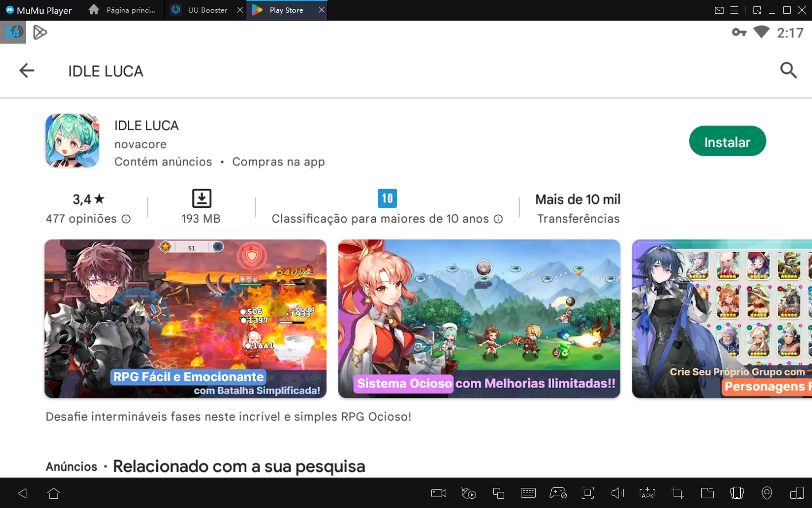Open the operation recorder mouse-play icon
The image size is (812, 508).
[469, 493]
